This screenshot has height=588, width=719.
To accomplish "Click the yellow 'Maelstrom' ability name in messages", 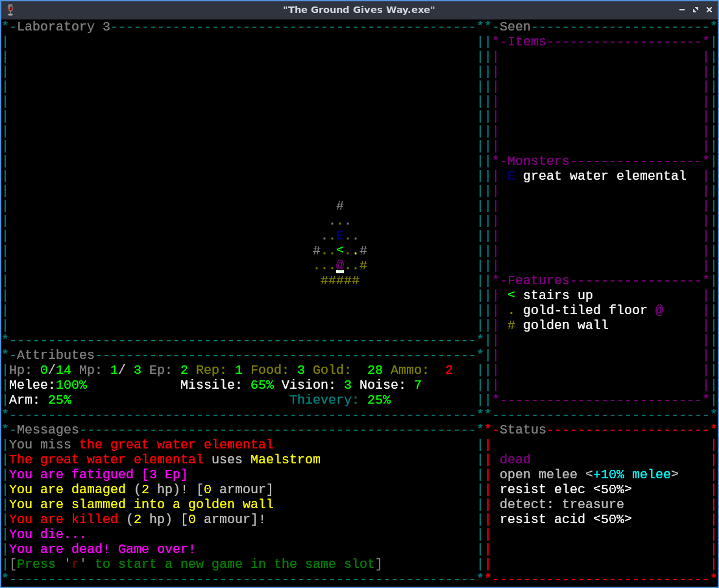I will pos(286,459).
